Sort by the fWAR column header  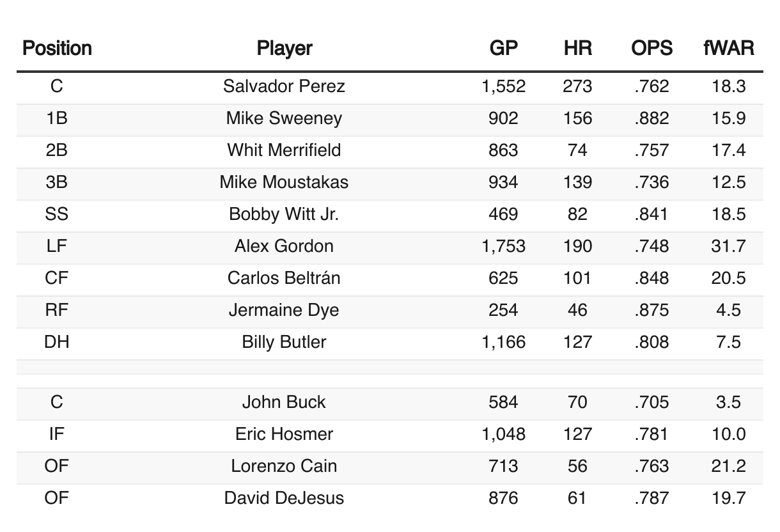click(729, 48)
